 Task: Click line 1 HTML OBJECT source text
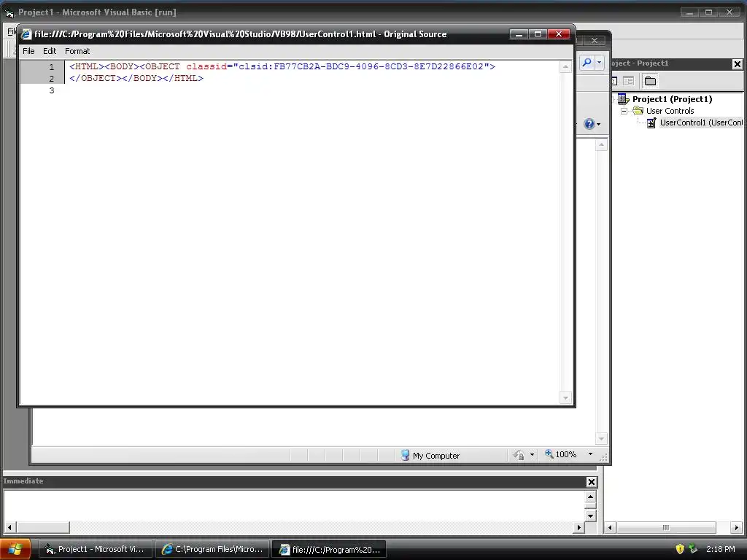pos(282,66)
